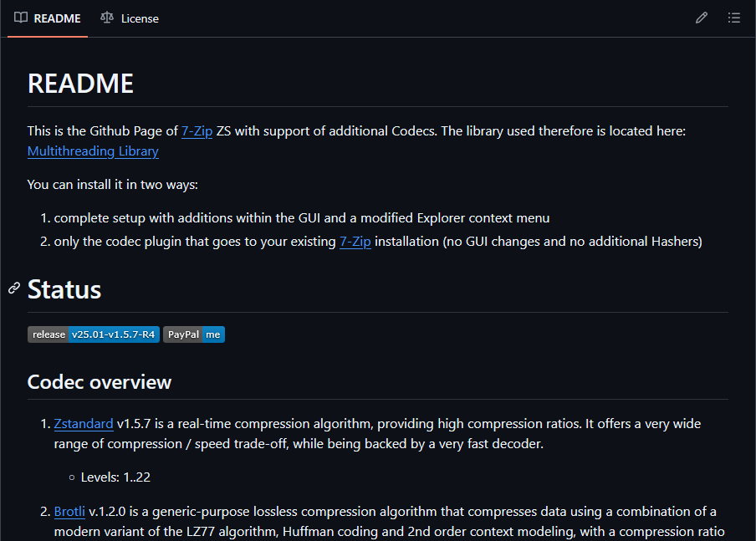Switch to the License tab
The width and height of the screenshot is (756, 541).
coord(130,18)
